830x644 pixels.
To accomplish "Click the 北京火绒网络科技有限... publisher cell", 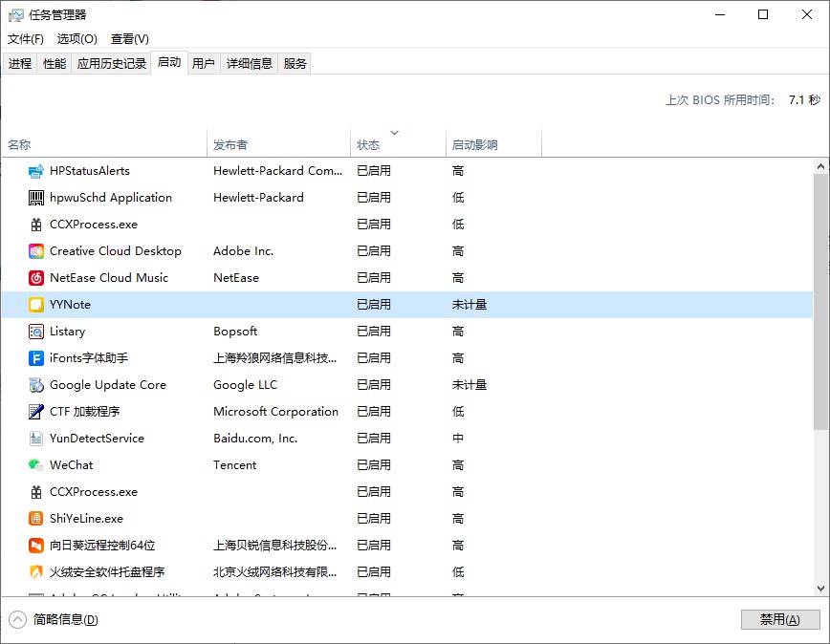I will click(274, 572).
